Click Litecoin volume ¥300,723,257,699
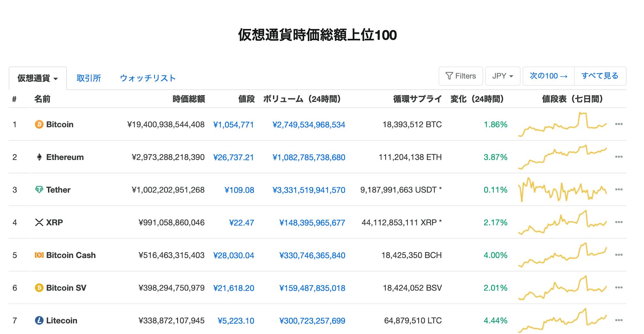This screenshot has height=334, width=644. tap(312, 321)
